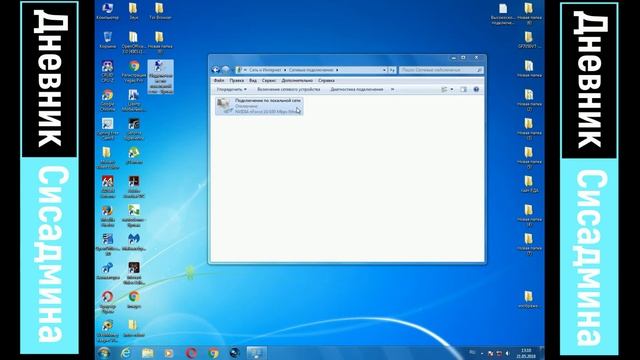
Task: Select the OpenOffice folder on desktop
Action: coord(134,42)
